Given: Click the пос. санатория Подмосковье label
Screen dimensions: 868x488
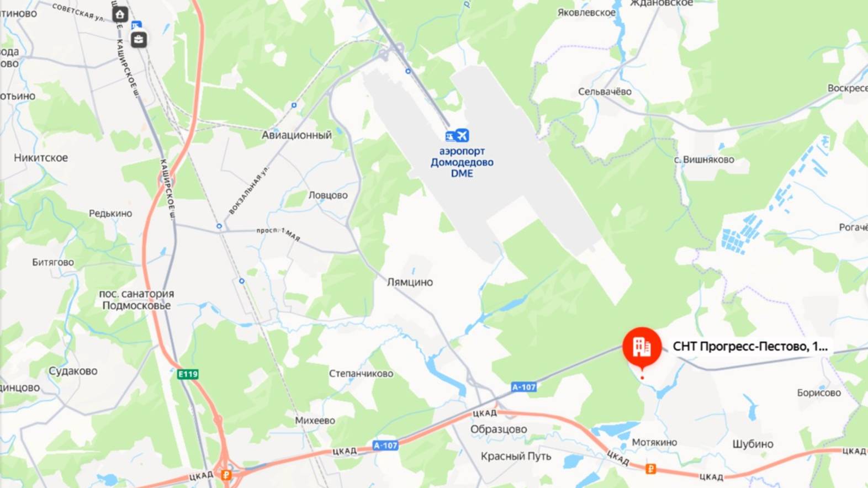Looking at the screenshot, I should click(x=136, y=300).
